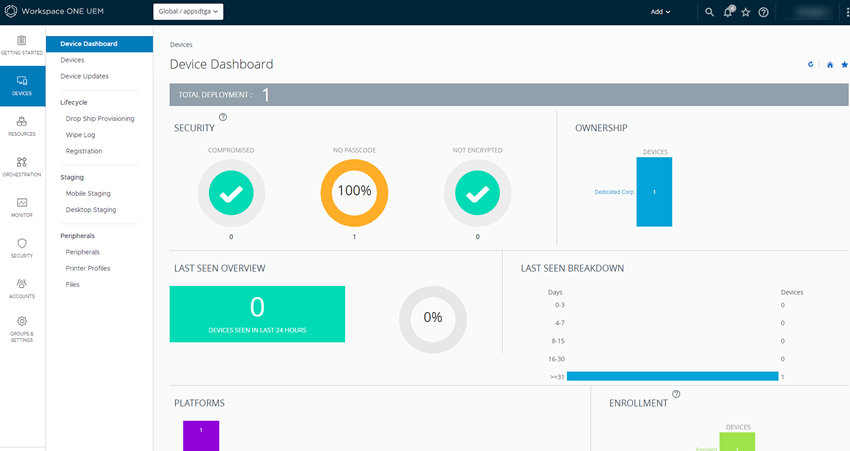The height and width of the screenshot is (451, 850).
Task: Click the 0% last seen donut chart
Action: 433,320
